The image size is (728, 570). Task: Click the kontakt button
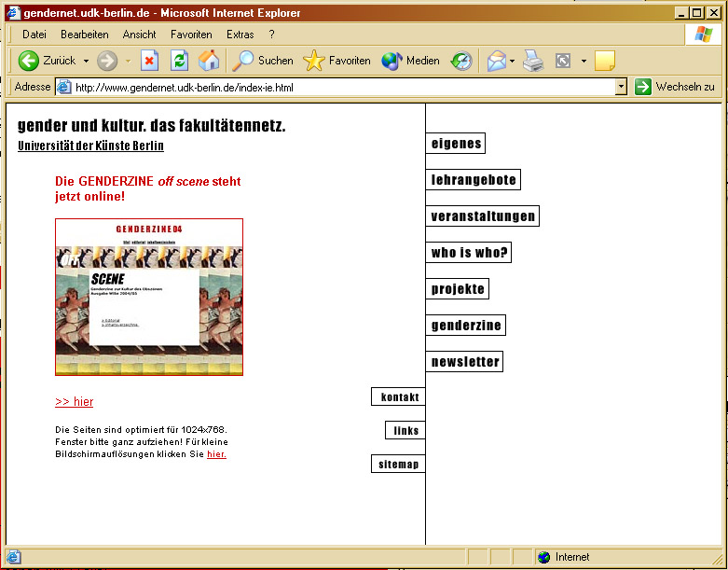point(398,396)
